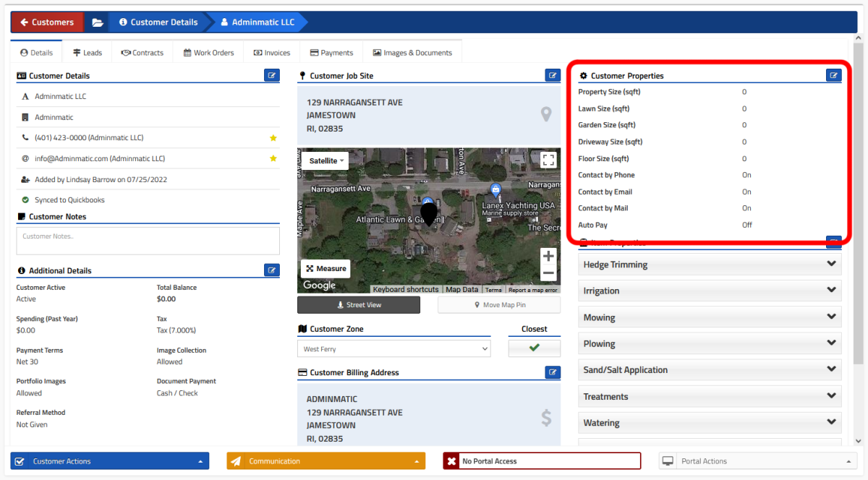Edit Customer Billing Address

coord(552,372)
